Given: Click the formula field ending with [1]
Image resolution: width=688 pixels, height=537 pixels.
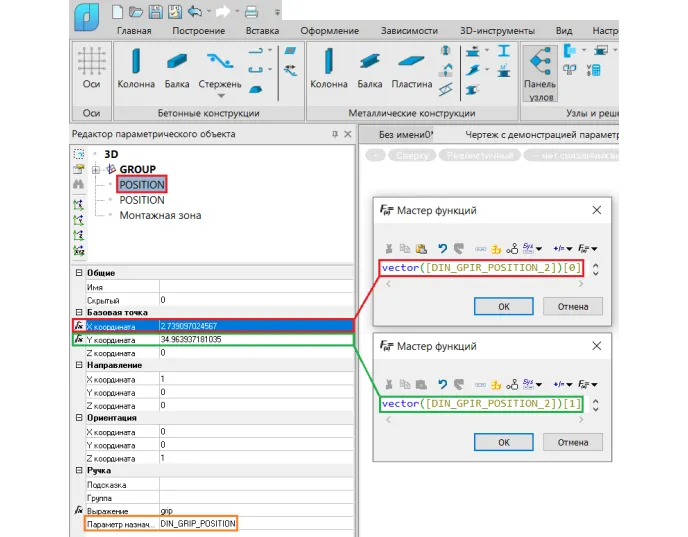Looking at the screenshot, I should 481,404.
